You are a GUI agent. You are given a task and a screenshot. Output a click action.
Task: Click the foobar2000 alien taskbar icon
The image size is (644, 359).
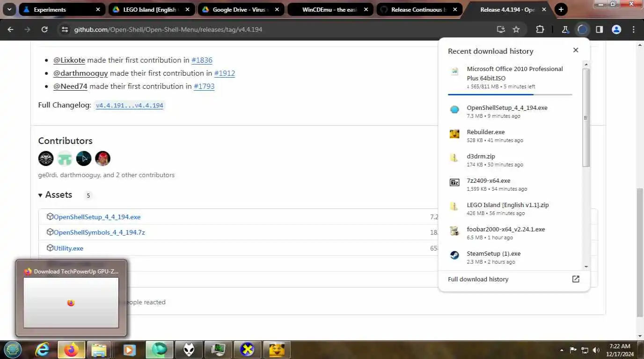pyautogui.click(x=189, y=349)
